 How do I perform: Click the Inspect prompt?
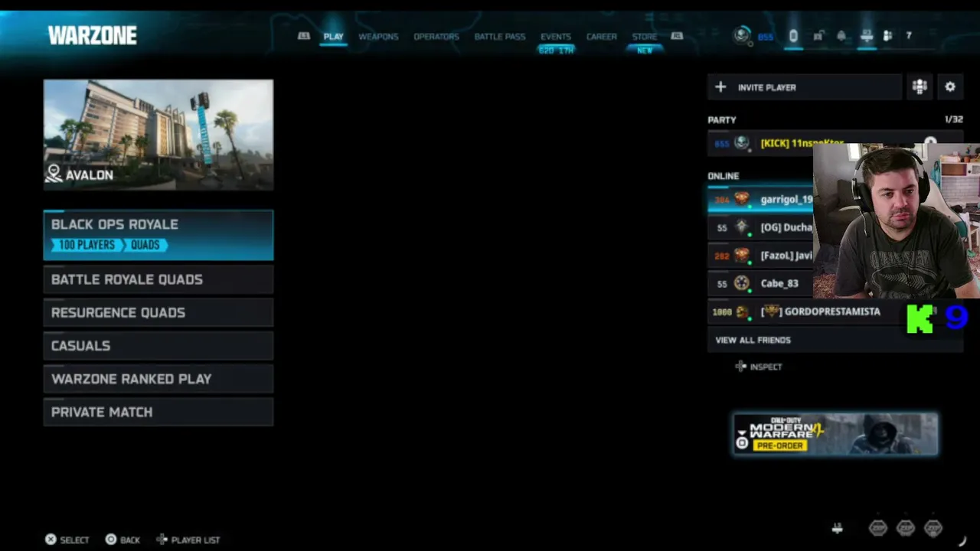click(759, 367)
